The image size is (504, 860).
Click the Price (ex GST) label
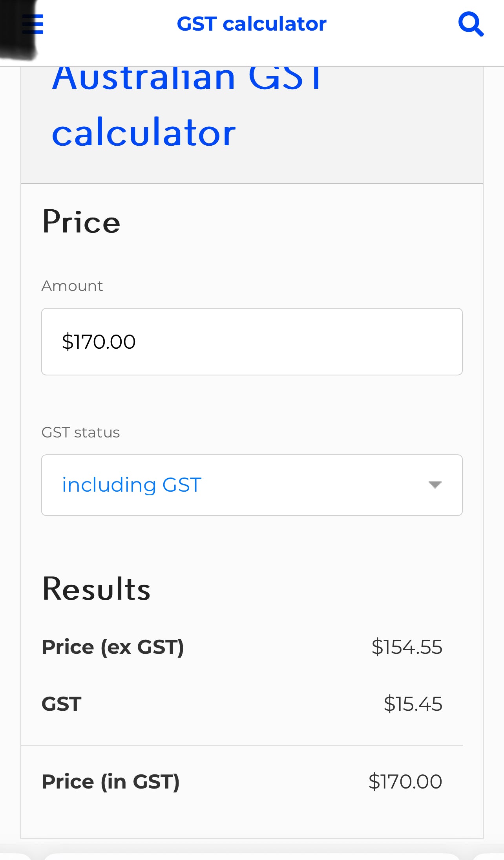113,647
